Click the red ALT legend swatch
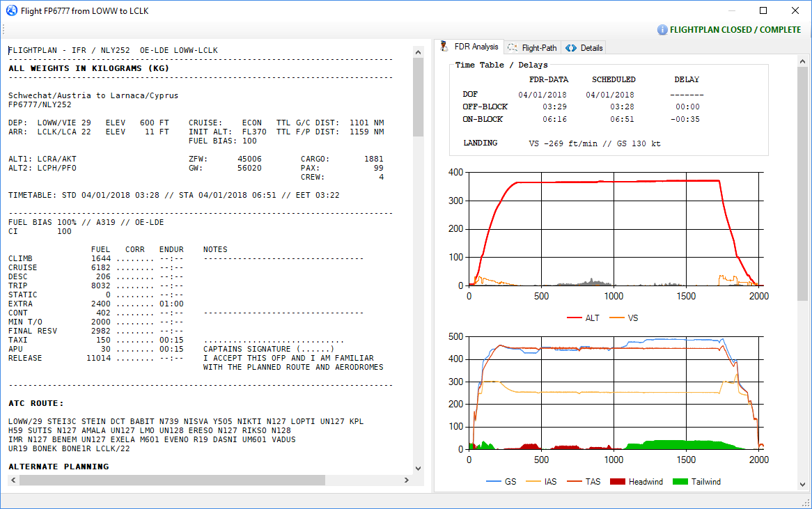 (574, 318)
